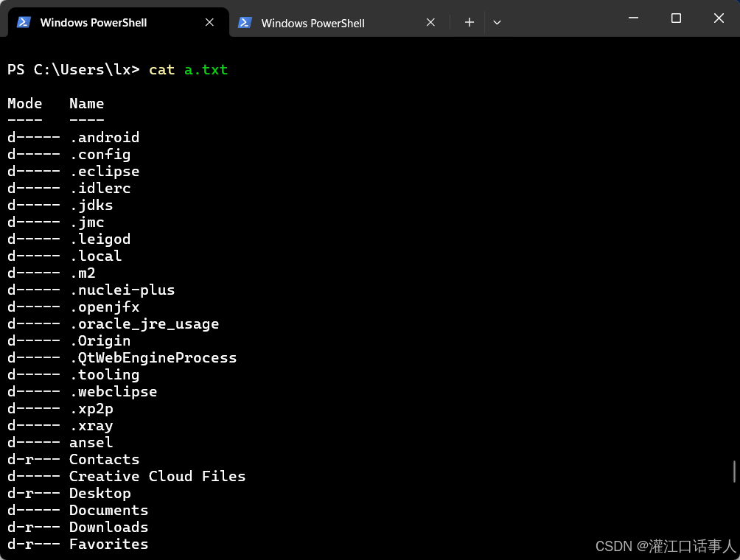Close the first PowerShell tab

209,22
